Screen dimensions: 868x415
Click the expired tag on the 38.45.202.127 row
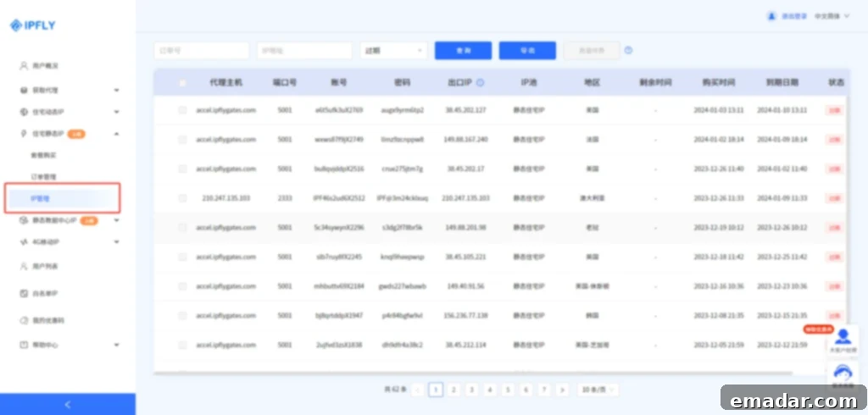click(x=834, y=110)
